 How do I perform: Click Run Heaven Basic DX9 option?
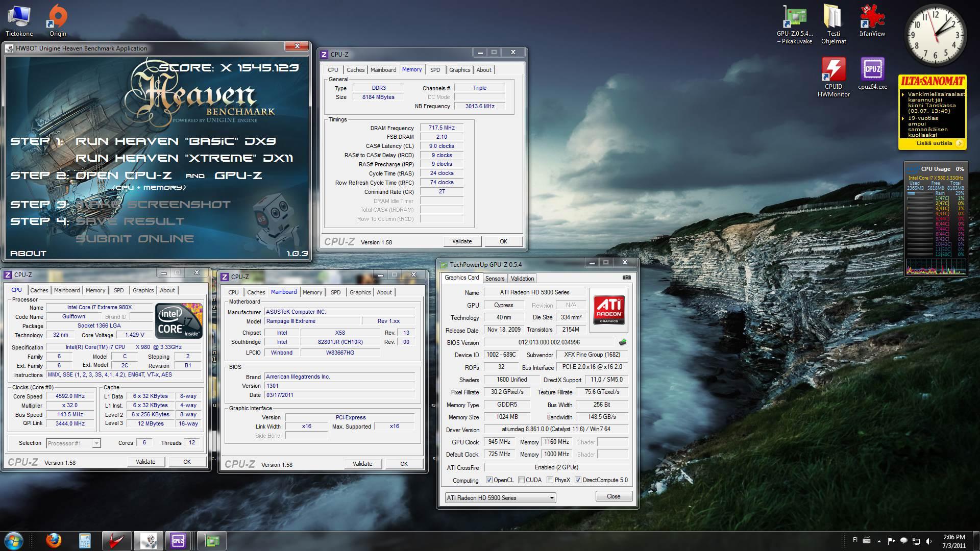(176, 141)
